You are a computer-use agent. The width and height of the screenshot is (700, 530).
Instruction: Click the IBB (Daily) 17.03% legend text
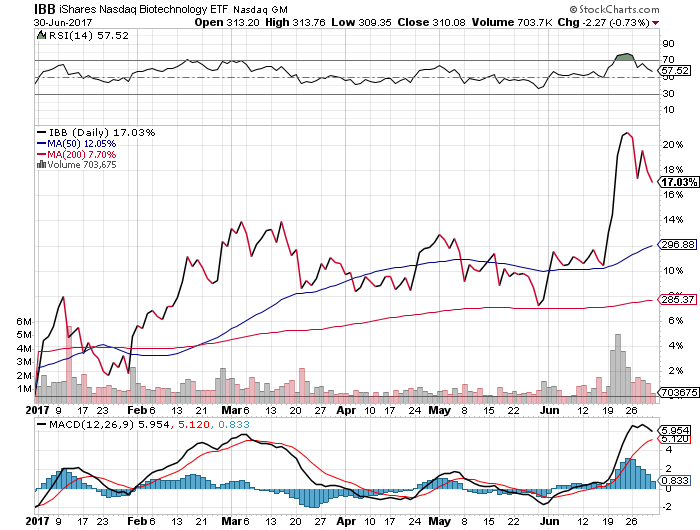point(102,133)
